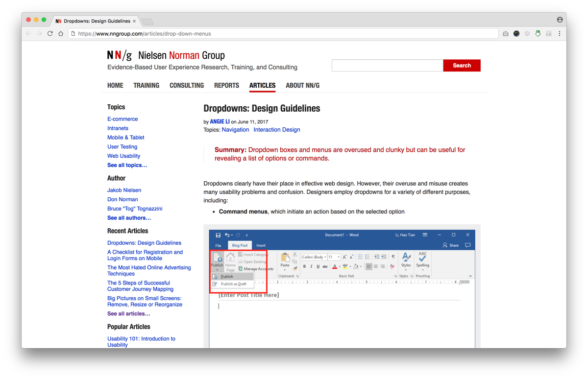Image resolution: width=588 pixels, height=379 pixels.
Task: Click See all topics link
Action: tap(127, 166)
